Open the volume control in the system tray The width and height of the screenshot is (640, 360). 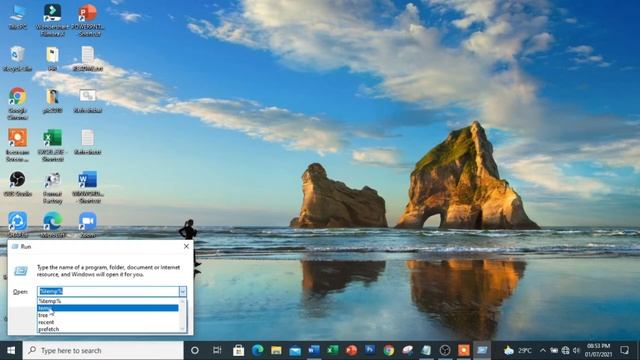coord(576,350)
